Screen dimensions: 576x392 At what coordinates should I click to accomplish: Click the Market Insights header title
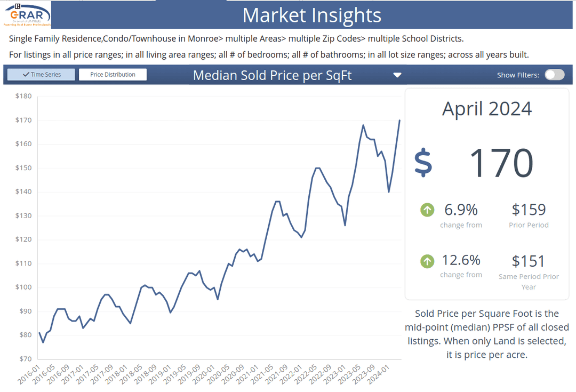click(311, 15)
